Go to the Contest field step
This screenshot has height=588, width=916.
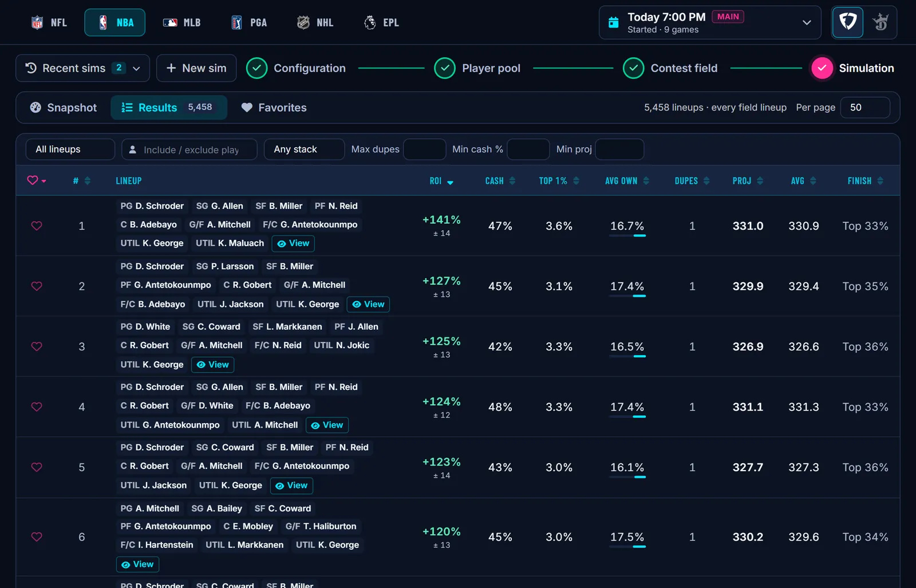(670, 68)
